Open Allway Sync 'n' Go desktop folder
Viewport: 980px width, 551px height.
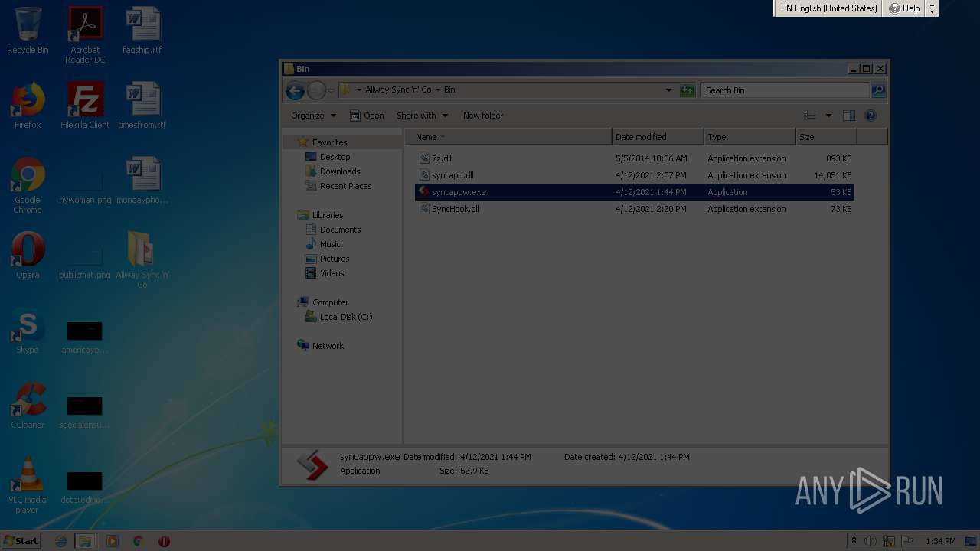(142, 260)
